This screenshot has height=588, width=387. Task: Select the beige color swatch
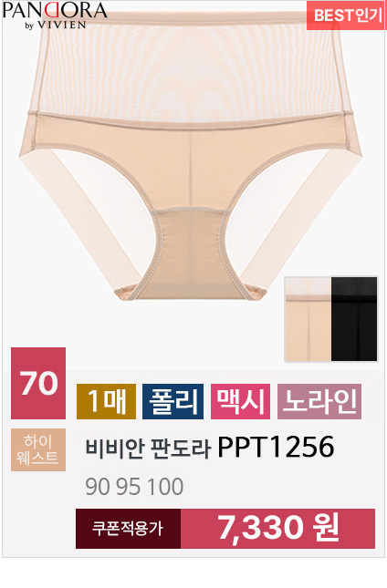tap(308, 319)
